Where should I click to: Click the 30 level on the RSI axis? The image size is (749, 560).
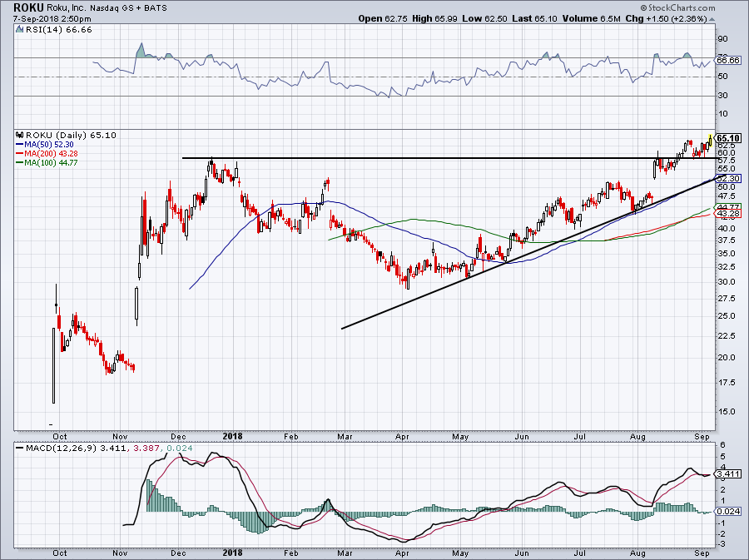click(x=722, y=96)
